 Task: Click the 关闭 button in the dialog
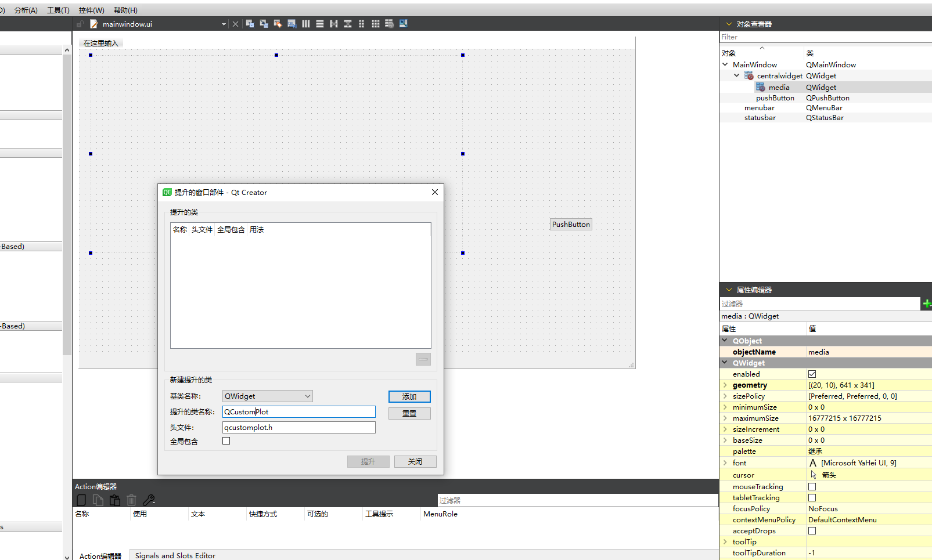coord(415,462)
